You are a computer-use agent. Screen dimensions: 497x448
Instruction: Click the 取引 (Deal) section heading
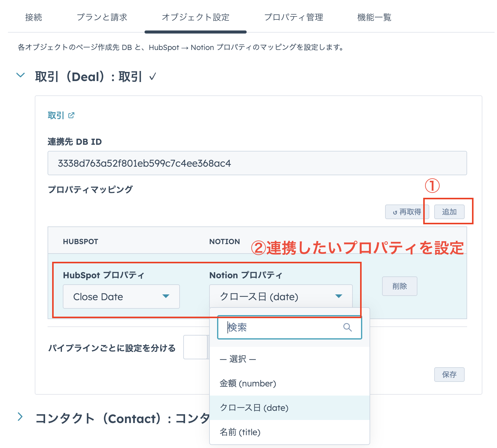[88, 77]
